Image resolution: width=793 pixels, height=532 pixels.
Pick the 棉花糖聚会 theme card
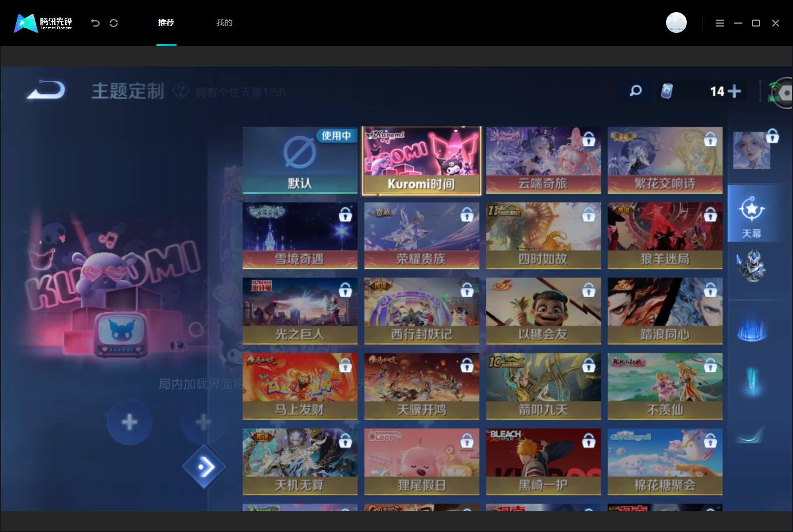coord(665,462)
